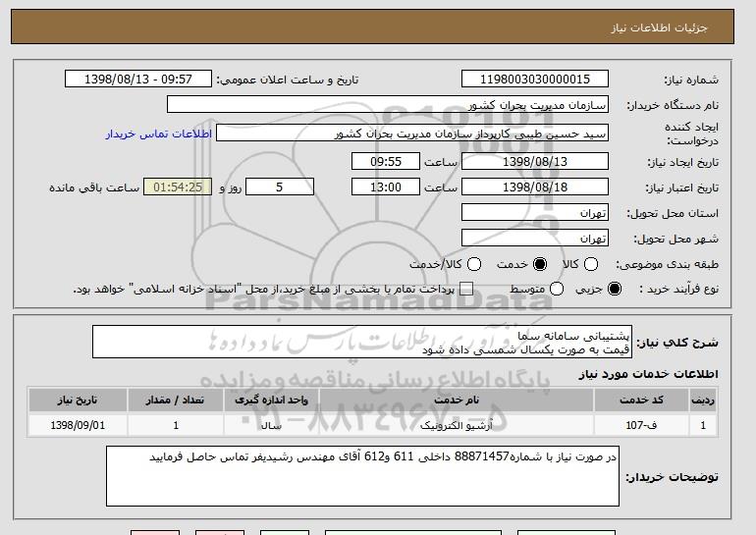Click the ردیف column header

coord(703,401)
